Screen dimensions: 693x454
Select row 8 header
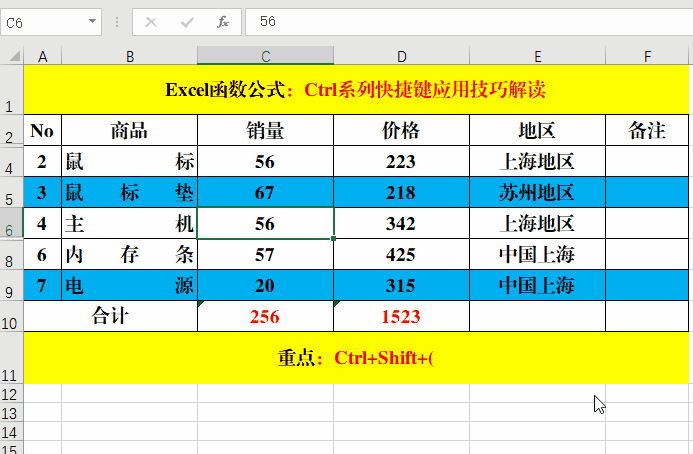point(11,254)
